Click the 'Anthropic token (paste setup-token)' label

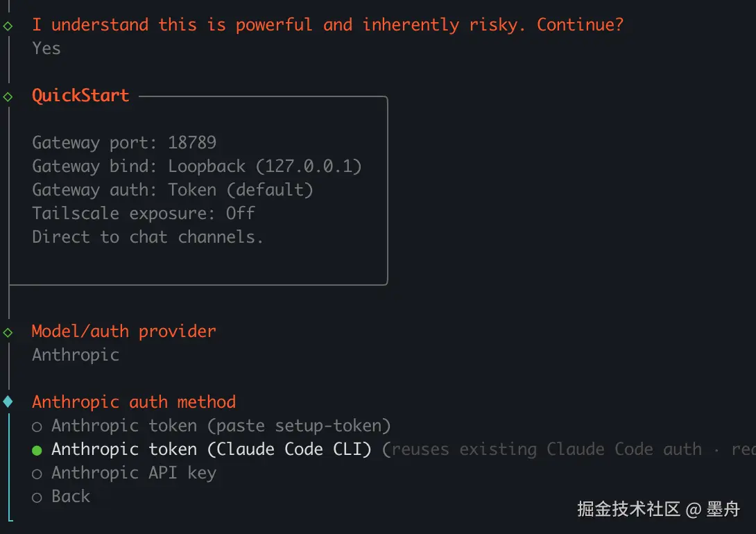click(x=221, y=425)
